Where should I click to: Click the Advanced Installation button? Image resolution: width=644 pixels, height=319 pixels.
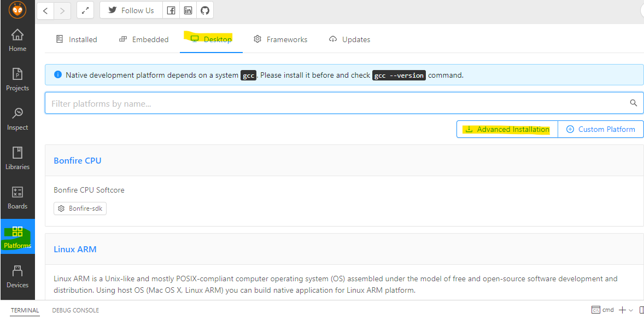[507, 129]
